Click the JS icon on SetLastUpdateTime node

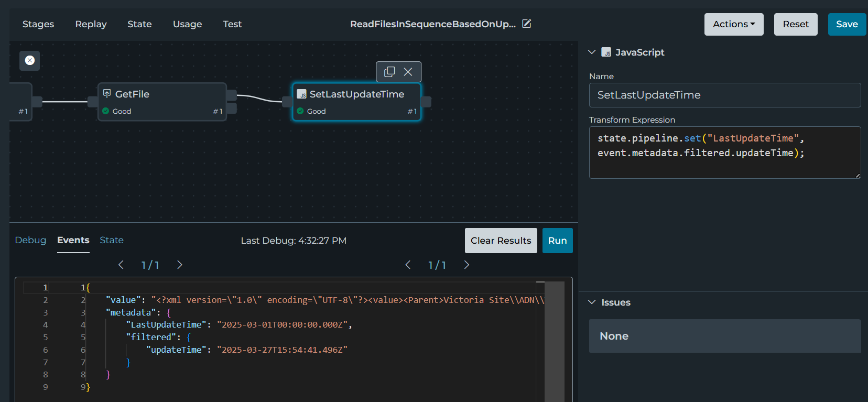[302, 94]
